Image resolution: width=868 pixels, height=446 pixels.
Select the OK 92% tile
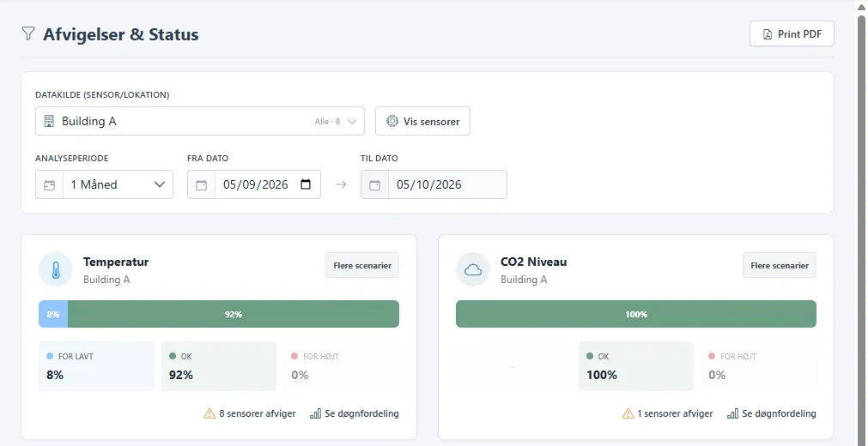[219, 366]
